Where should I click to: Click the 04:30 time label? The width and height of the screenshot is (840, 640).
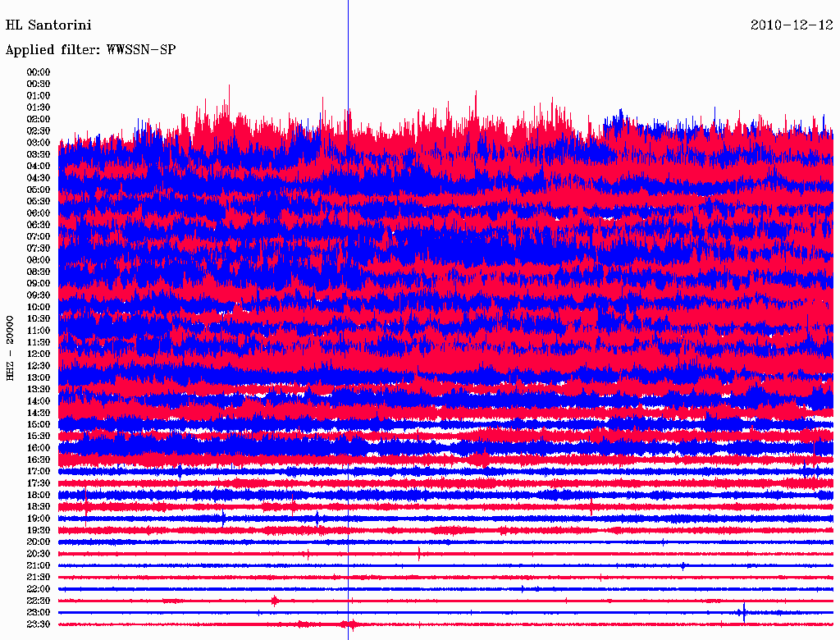pos(39,178)
